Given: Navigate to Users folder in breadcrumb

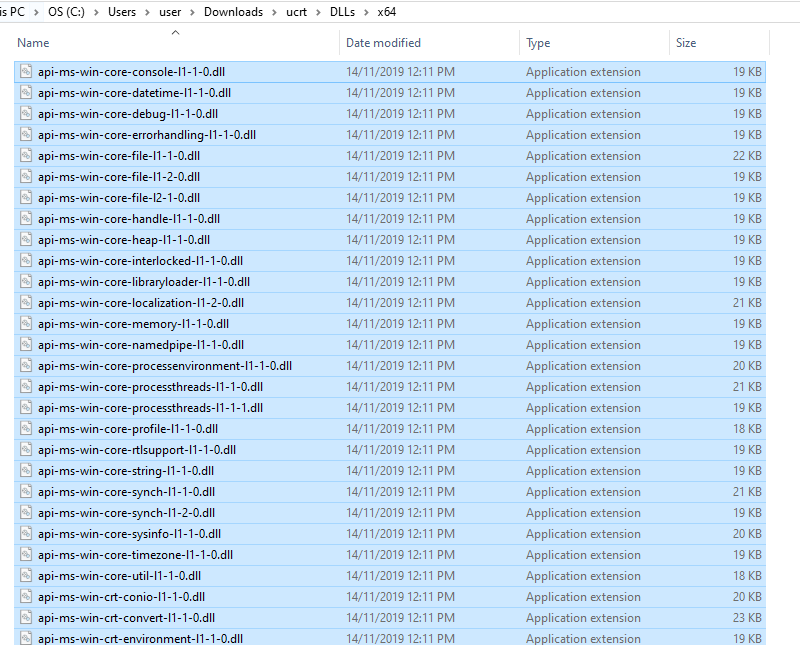Looking at the screenshot, I should (122, 12).
